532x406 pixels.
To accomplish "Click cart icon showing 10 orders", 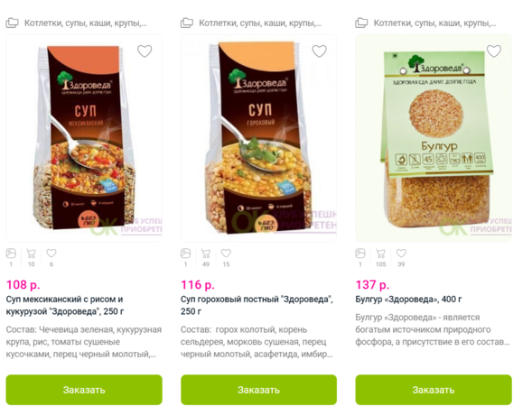I will pos(32,254).
